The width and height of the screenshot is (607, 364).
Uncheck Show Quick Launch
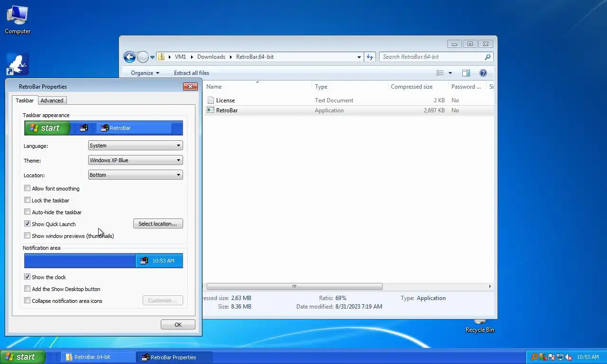27,224
